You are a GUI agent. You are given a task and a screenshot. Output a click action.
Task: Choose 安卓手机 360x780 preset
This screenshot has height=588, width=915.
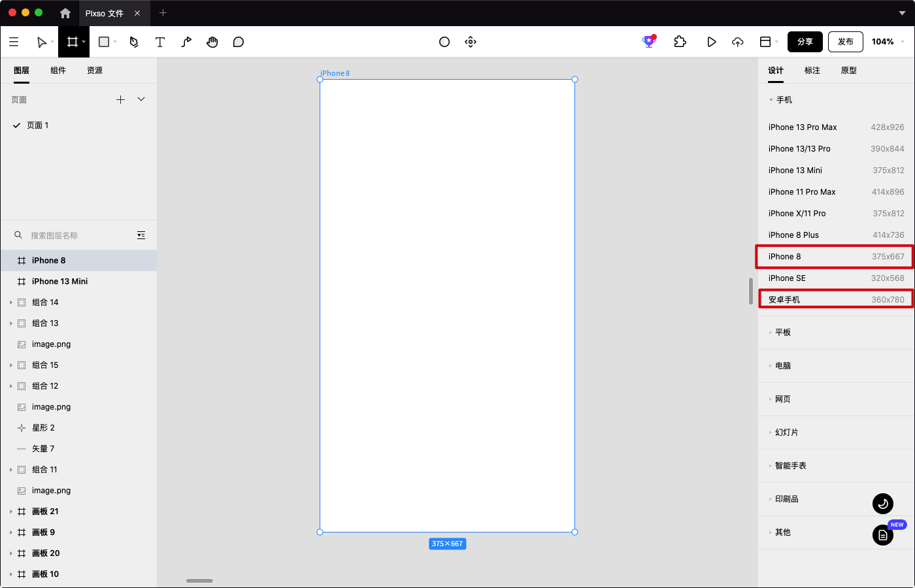836,300
